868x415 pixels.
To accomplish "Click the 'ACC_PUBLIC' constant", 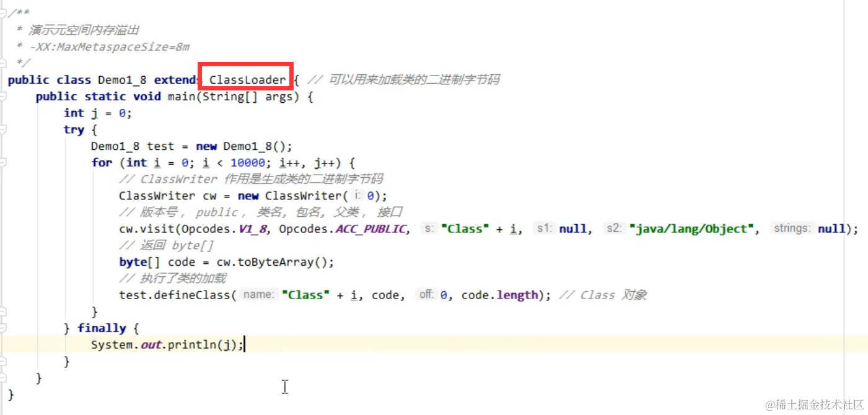I will (370, 229).
